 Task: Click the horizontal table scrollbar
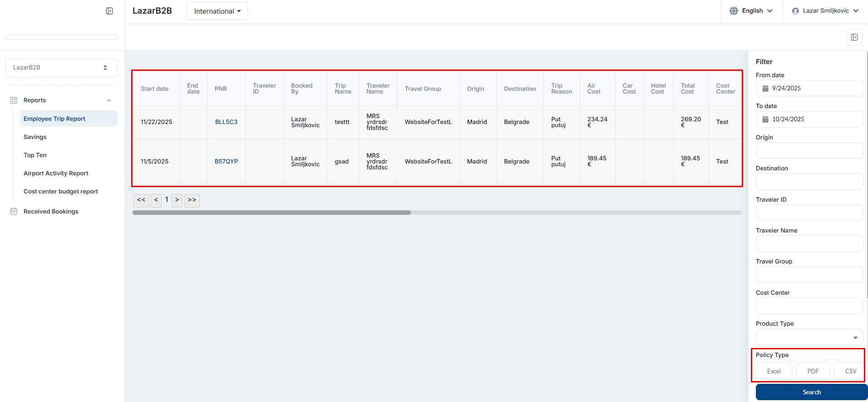point(271,213)
